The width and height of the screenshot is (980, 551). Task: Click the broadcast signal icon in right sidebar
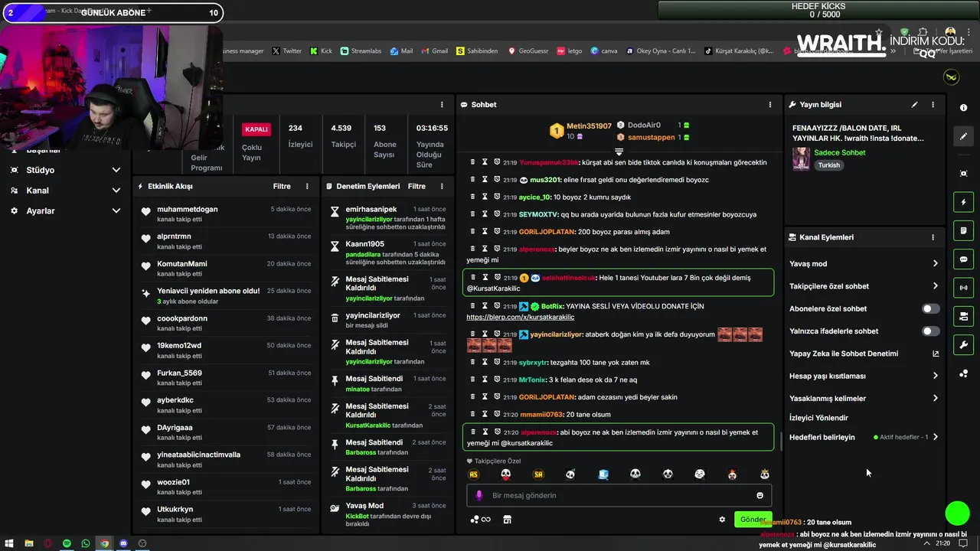pos(964,288)
